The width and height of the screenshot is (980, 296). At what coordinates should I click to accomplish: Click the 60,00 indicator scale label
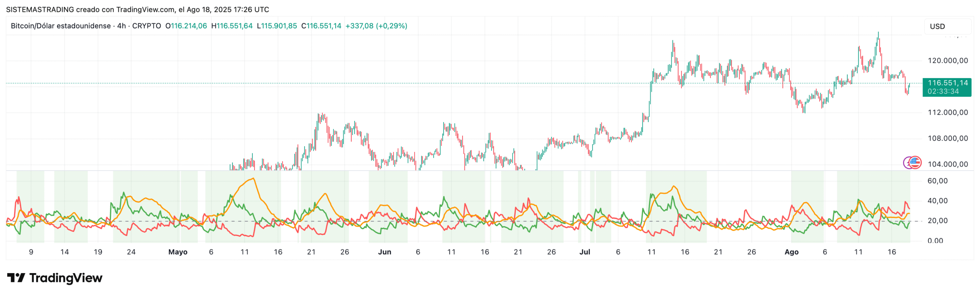(x=938, y=181)
